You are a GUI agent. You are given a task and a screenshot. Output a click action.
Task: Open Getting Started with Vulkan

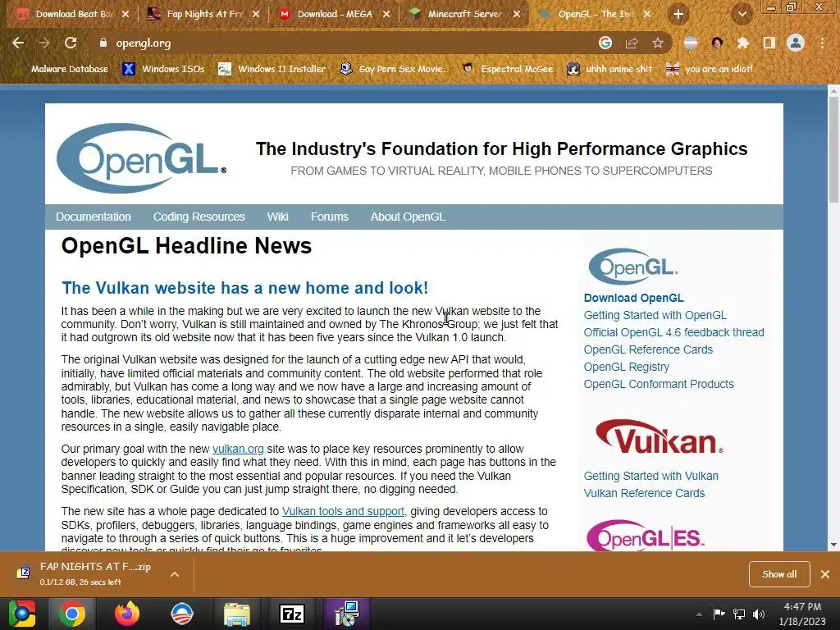pyautogui.click(x=651, y=476)
